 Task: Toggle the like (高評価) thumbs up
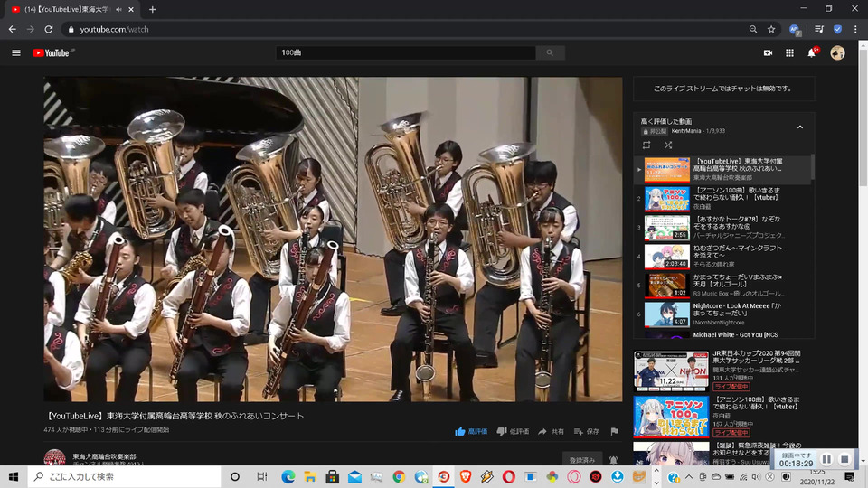coord(460,432)
